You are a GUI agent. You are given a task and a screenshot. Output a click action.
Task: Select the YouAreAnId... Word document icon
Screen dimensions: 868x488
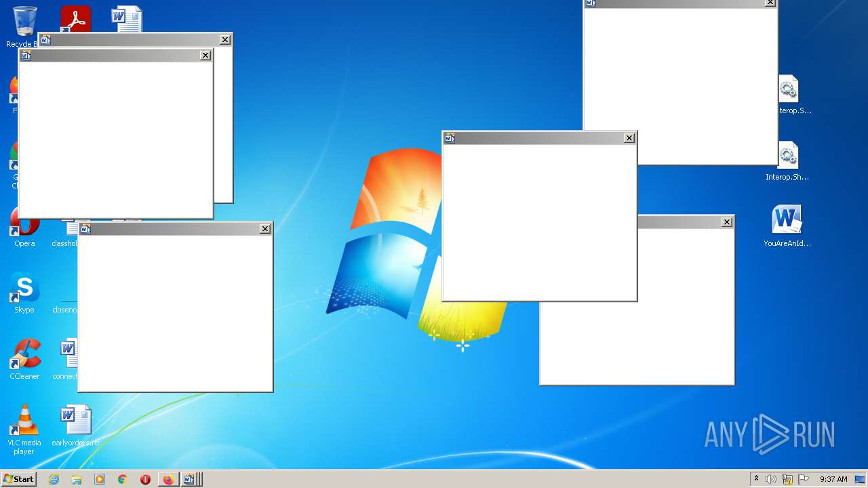pos(787,226)
